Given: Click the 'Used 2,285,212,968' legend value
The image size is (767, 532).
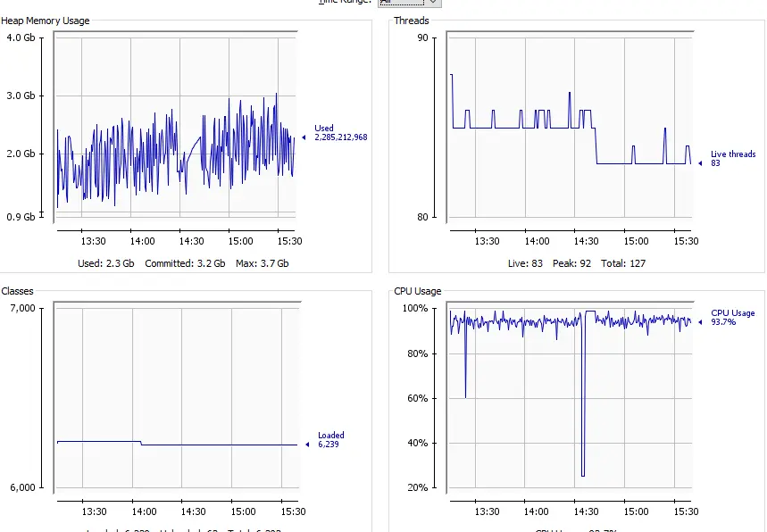Looking at the screenshot, I should [x=341, y=132].
